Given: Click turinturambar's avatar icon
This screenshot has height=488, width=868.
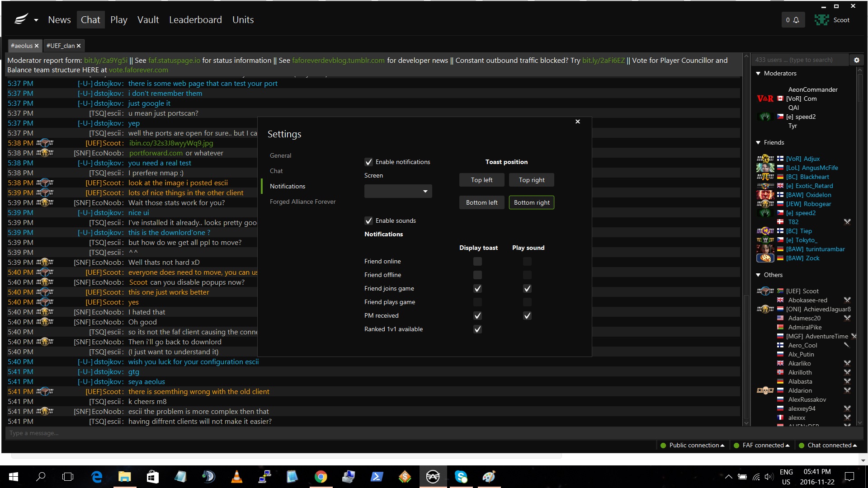Looking at the screenshot, I should pyautogui.click(x=765, y=249).
